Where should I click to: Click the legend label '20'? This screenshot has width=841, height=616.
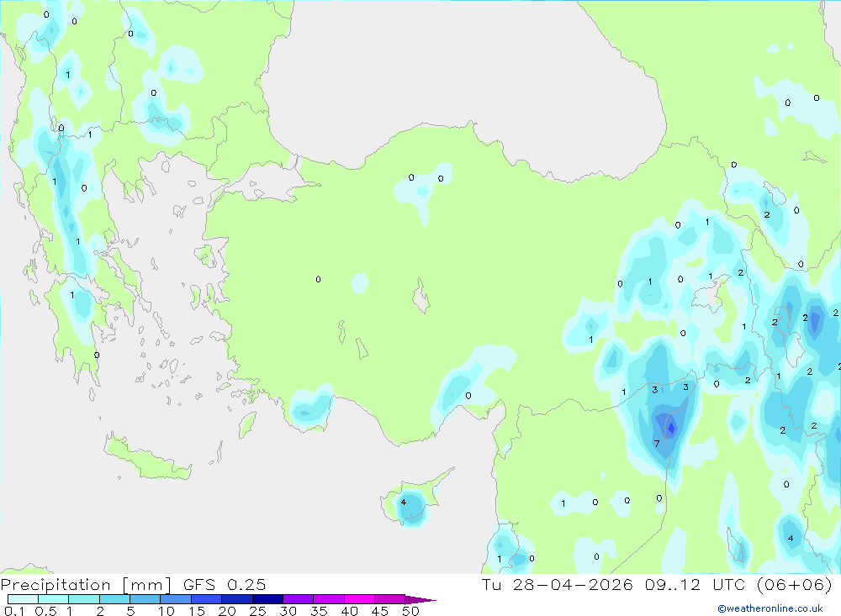coord(227,611)
